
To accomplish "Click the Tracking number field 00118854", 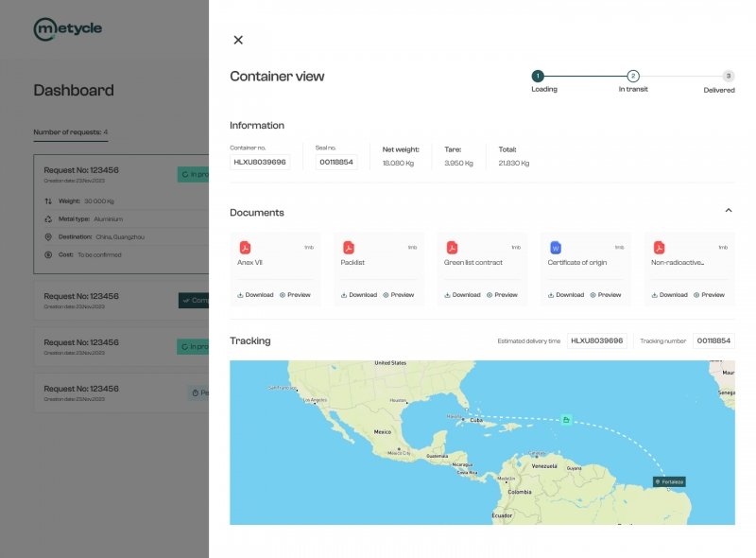I will [713, 340].
